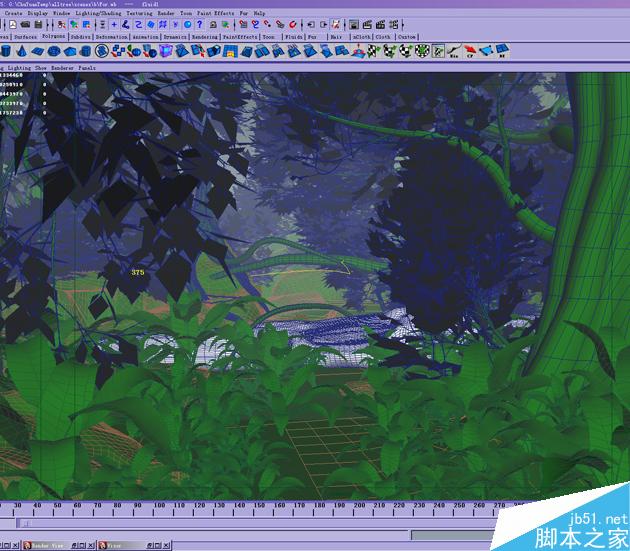Click the purple cube shelf icon
The width and height of the screenshot is (630, 551).
pos(166,51)
